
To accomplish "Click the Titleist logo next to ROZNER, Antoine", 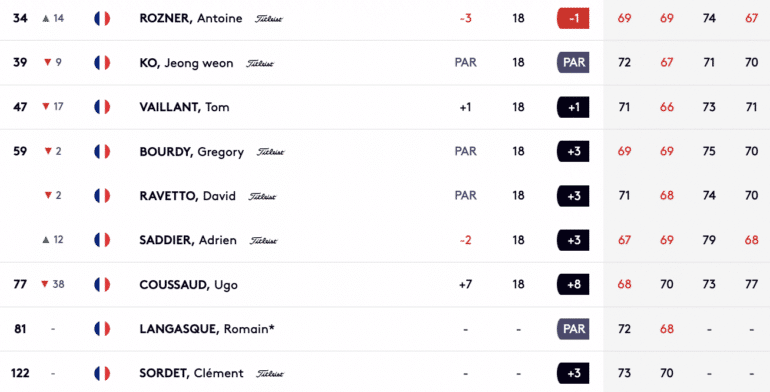I will coord(269,19).
